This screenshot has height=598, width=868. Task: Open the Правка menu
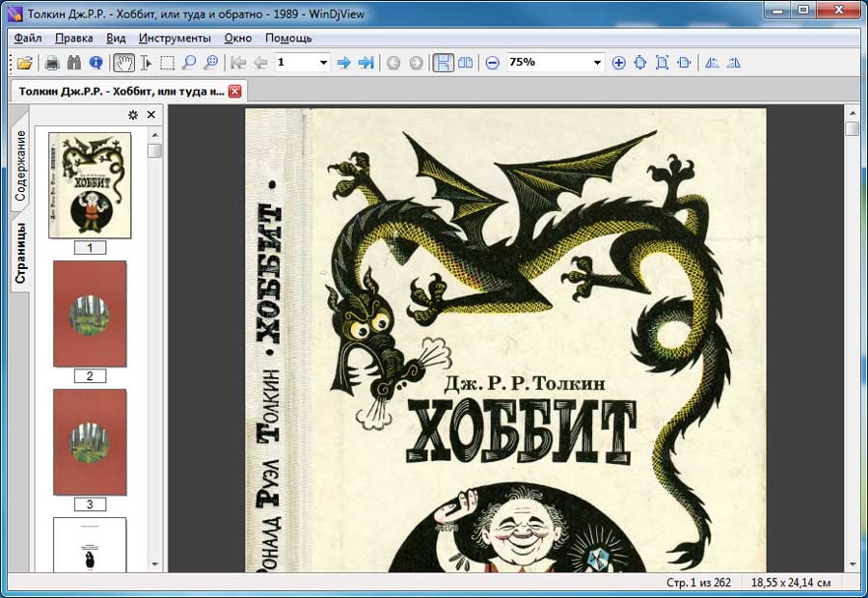(73, 38)
